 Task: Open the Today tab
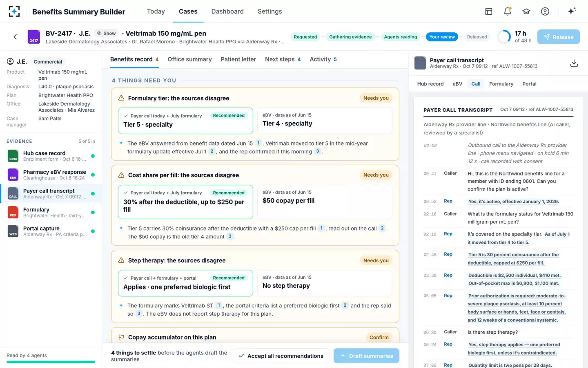point(156,11)
